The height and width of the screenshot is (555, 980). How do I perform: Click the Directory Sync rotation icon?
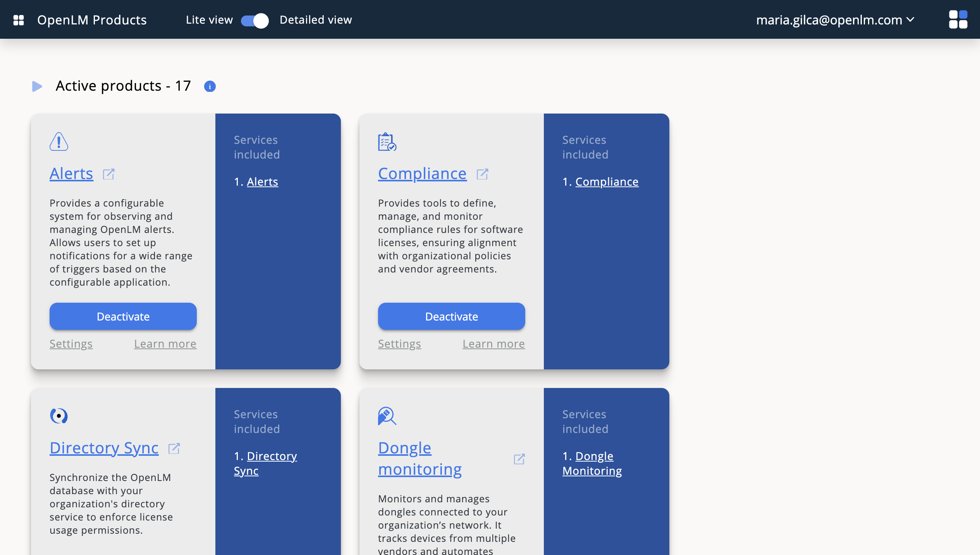58,415
